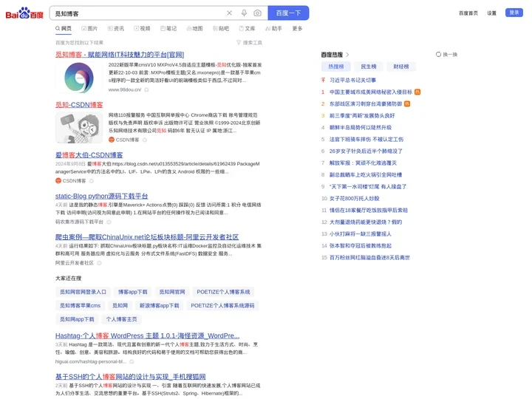Open 百度首页 link
The height and width of the screenshot is (399, 532).
point(468,13)
